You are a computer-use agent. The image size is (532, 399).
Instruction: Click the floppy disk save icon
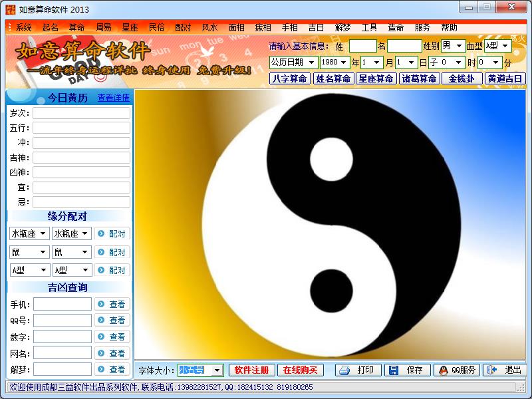point(394,370)
